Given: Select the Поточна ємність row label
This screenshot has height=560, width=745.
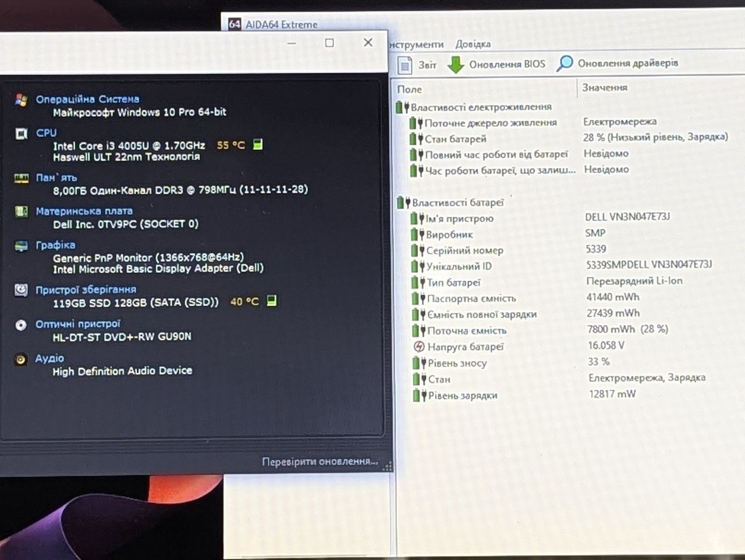Looking at the screenshot, I should pyautogui.click(x=467, y=331).
